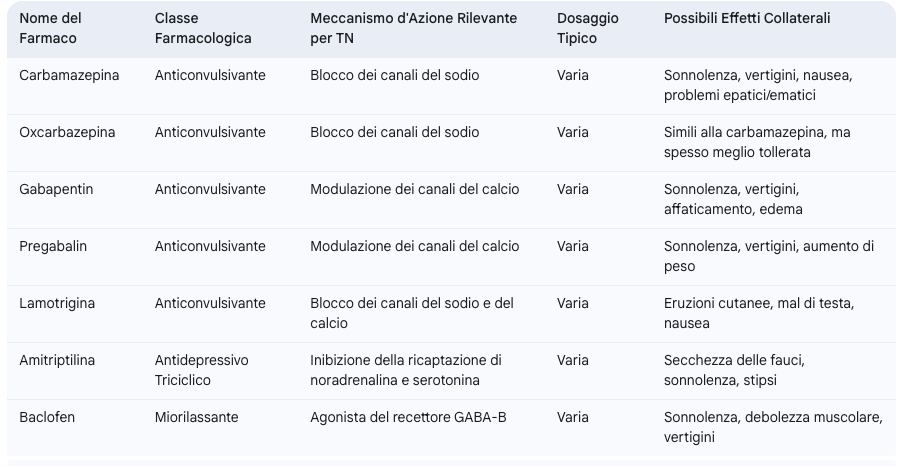The image size is (905, 466).
Task: Select the Oxcarbazepina drug name cell
Action: [x=67, y=132]
